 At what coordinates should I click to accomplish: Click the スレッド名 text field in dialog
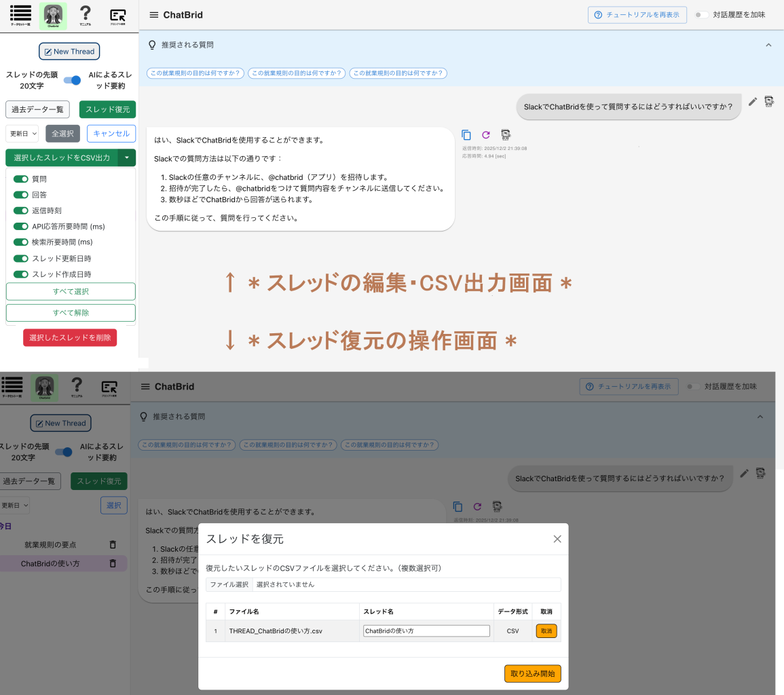coord(426,631)
